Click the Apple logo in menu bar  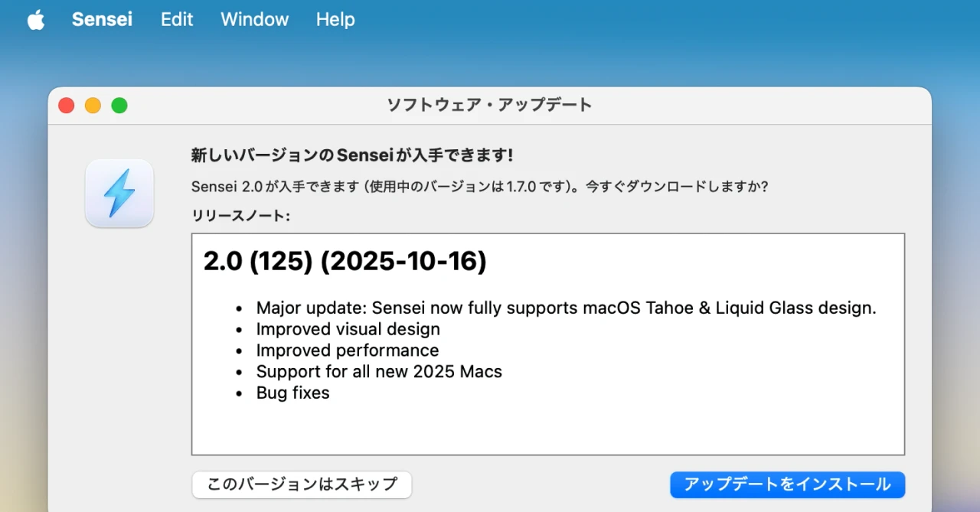tap(35, 19)
